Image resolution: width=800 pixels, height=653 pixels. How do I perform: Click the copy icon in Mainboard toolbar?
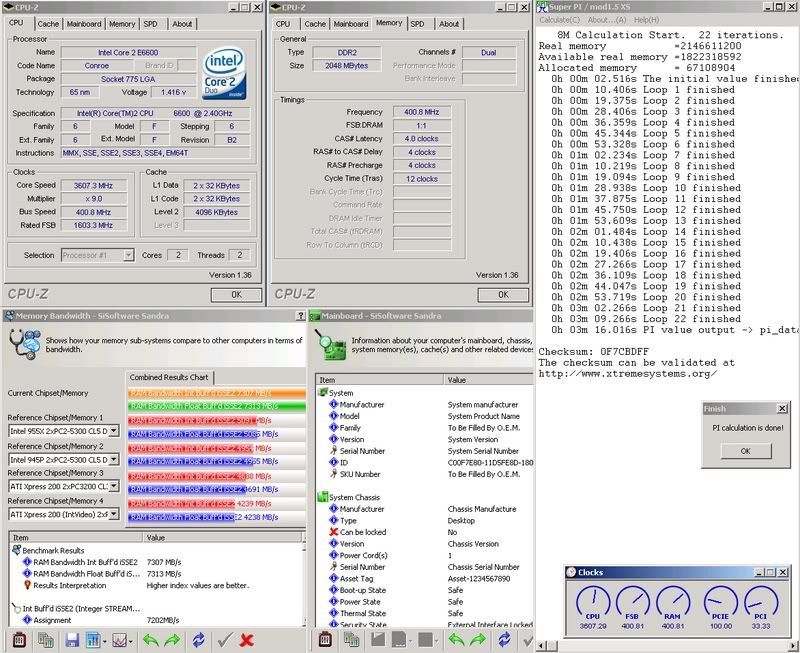[x=352, y=639]
